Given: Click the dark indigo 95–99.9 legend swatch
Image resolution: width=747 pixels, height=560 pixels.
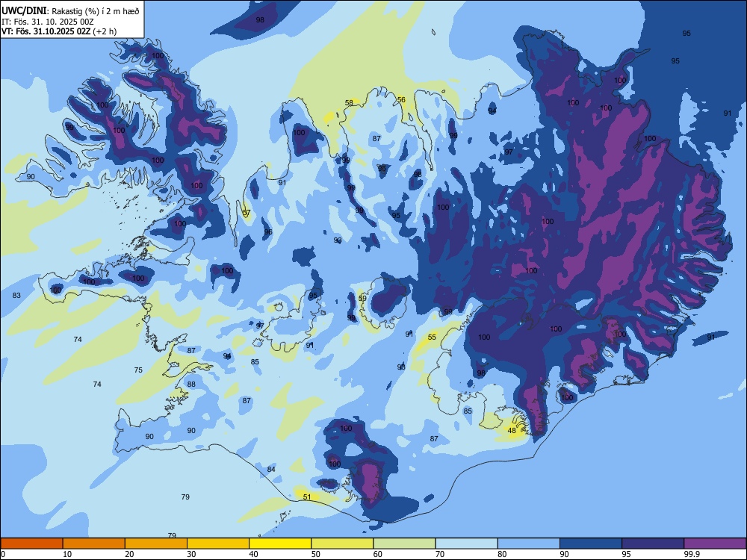Looking at the screenshot, I should (653, 544).
